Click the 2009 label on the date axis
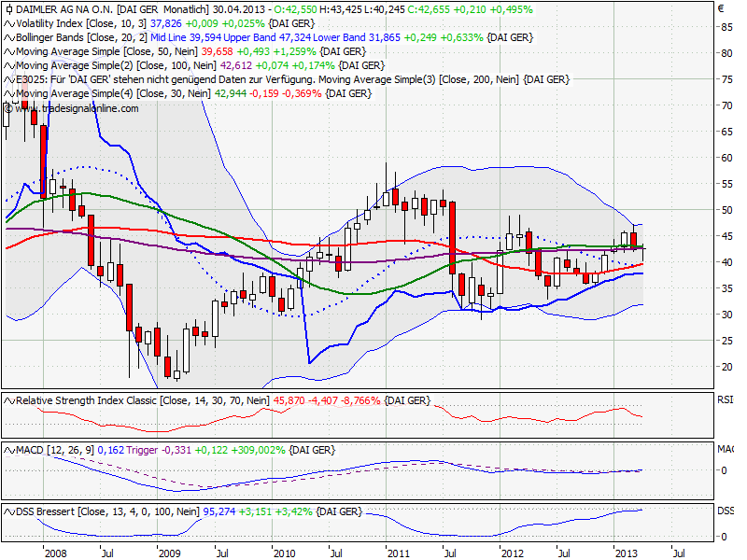747x560 pixels. 170,553
